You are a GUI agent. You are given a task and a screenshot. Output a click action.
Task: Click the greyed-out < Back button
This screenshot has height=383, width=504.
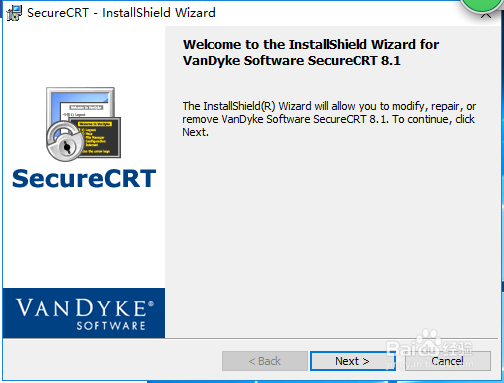(265, 361)
